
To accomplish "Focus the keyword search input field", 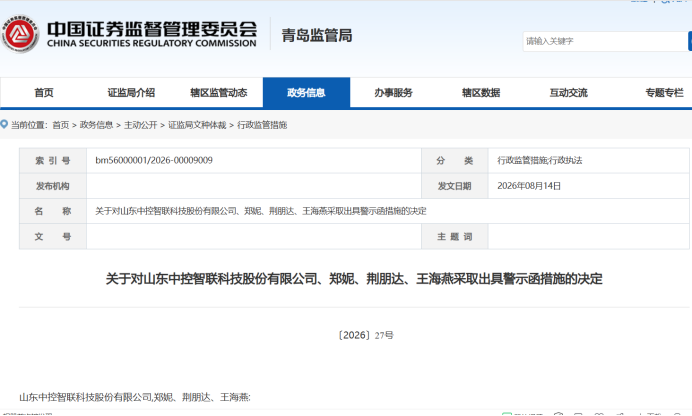I will 605,41.
